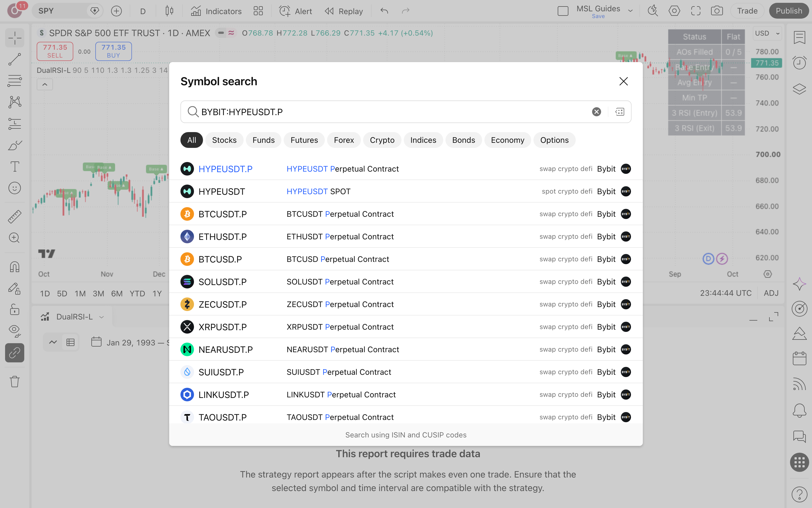Open the USD currency dropdown
This screenshot has height=508, width=812.
(x=767, y=33)
